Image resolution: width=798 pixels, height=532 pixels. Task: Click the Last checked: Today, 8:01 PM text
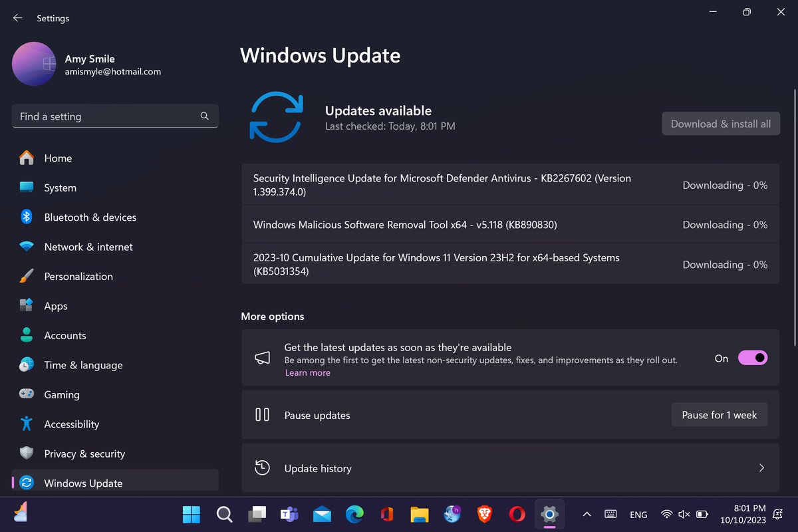point(390,126)
